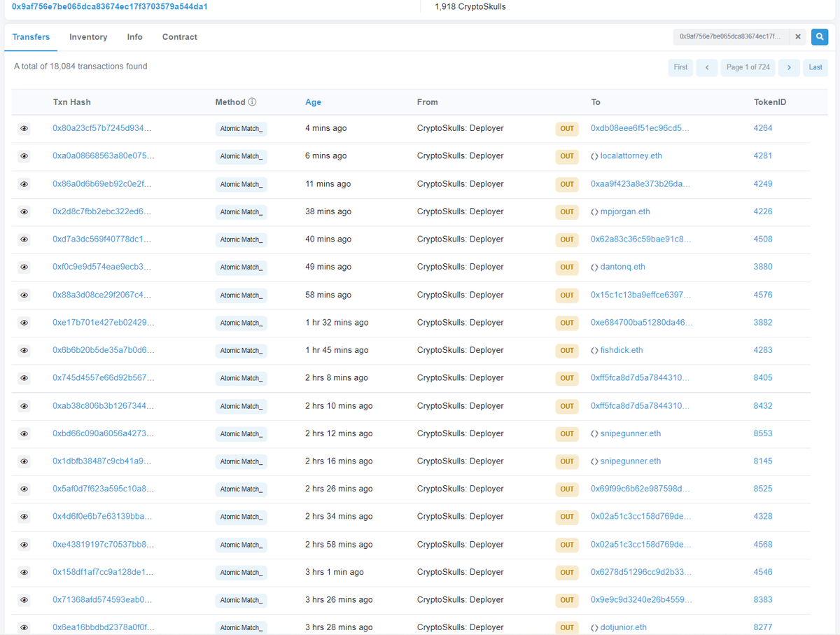Screen dimensions: 840x635
Task: Click eye icon beside 0xe17b701e427eb02429
Action: 24,323
